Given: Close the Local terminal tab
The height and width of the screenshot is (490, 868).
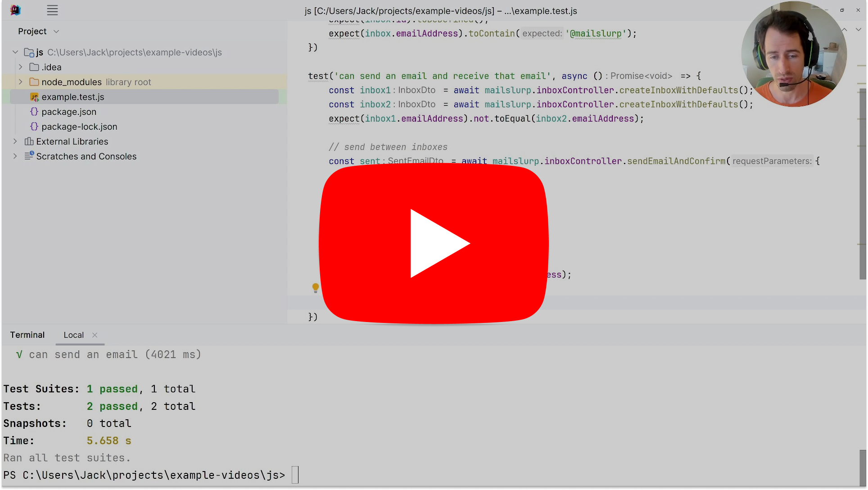Looking at the screenshot, I should (x=95, y=335).
